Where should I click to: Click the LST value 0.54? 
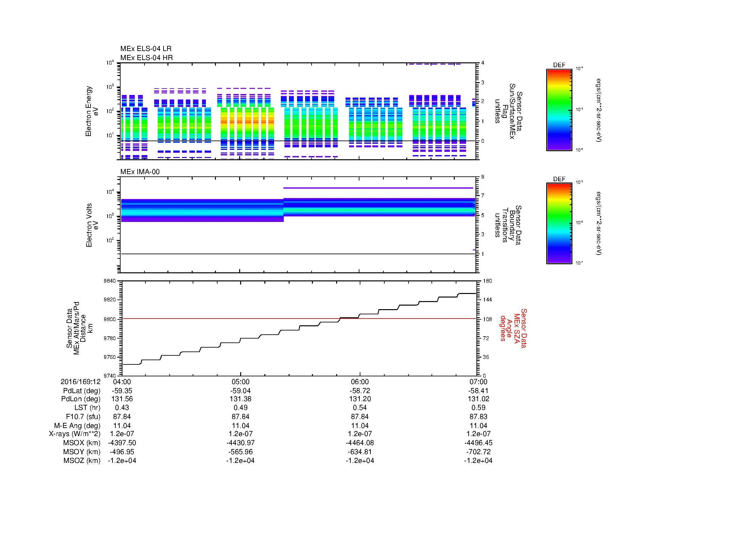pyautogui.click(x=360, y=408)
